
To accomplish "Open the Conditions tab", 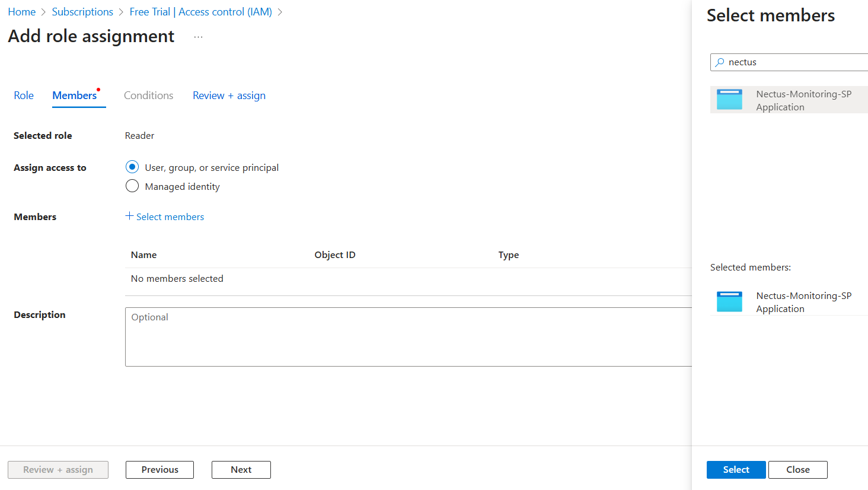I will coord(148,96).
